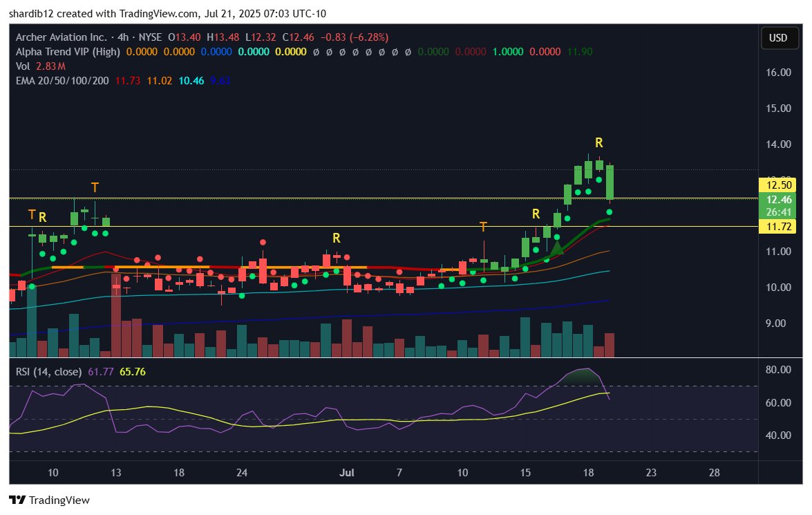Screen dimensions: 812x515
Task: Click the tall red volume bar near 13
Action: click(116, 315)
